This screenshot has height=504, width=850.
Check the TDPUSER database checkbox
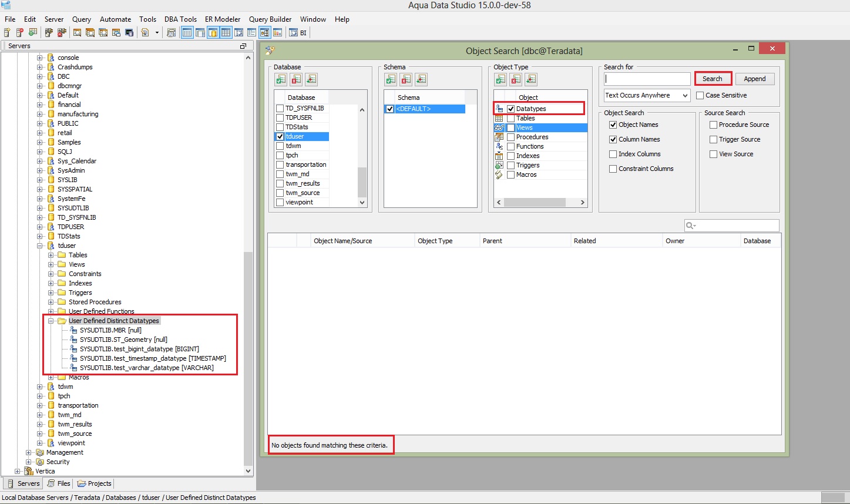coord(280,117)
